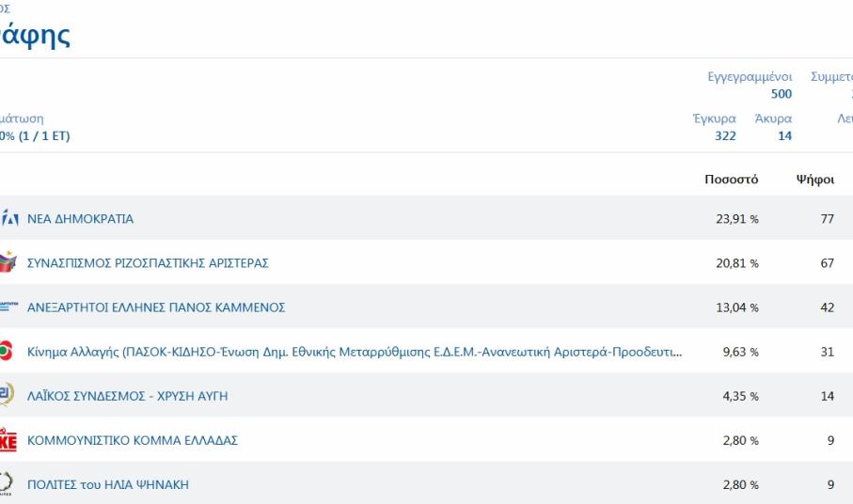The width and height of the screenshot is (853, 504).
Task: Select ΛΑΪΚΟΣ ΣΥΝΔΕΣΜΟΣ - ΧΡΥΣΗ ΑΥΓΗ link
Action: (127, 396)
